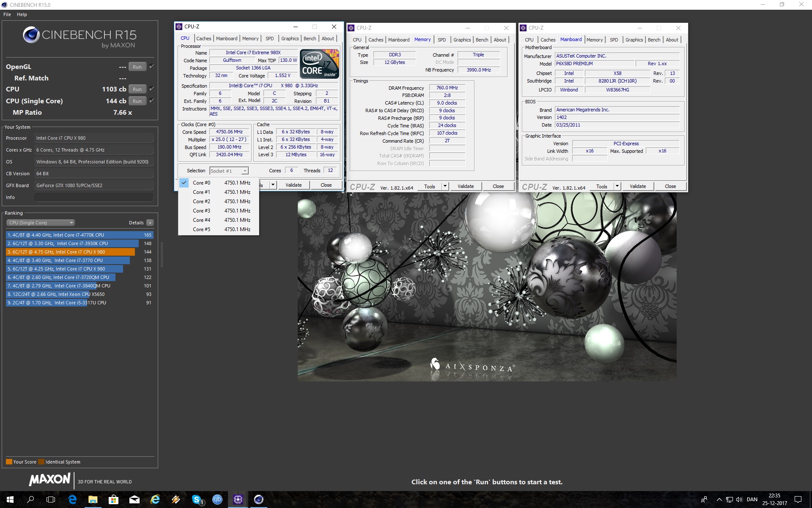Select ranking bar for i7-4770K CPU
Image resolution: width=812 pixels, height=508 pixels.
(x=80, y=235)
